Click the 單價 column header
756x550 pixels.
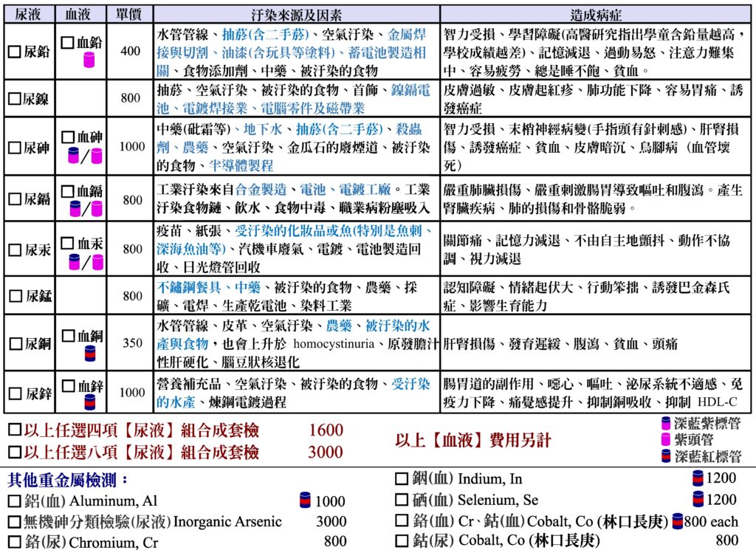128,15
